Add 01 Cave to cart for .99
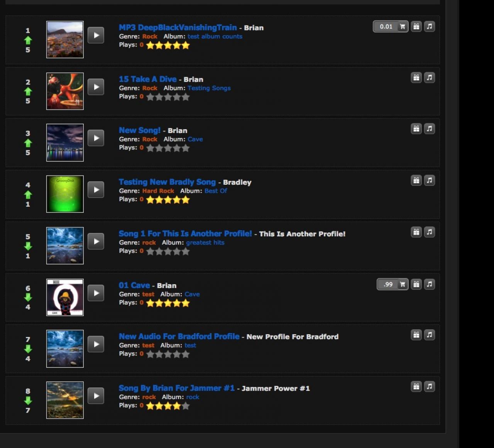Screen dimensions: 494x448 click(392, 284)
